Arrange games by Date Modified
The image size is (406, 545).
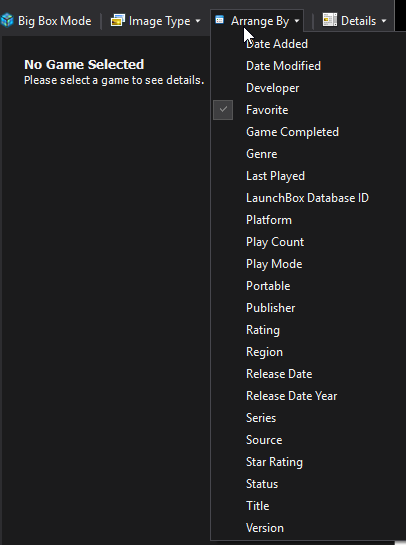pyautogui.click(x=283, y=66)
